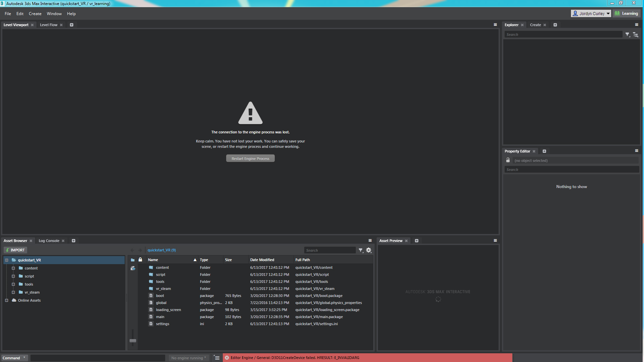Open the Jordyn Curley account dropdown
The image size is (644, 362).
pos(591,13)
